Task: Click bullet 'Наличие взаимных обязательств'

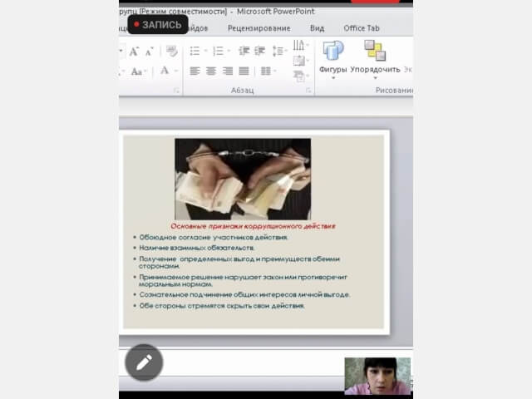Action: tap(197, 248)
